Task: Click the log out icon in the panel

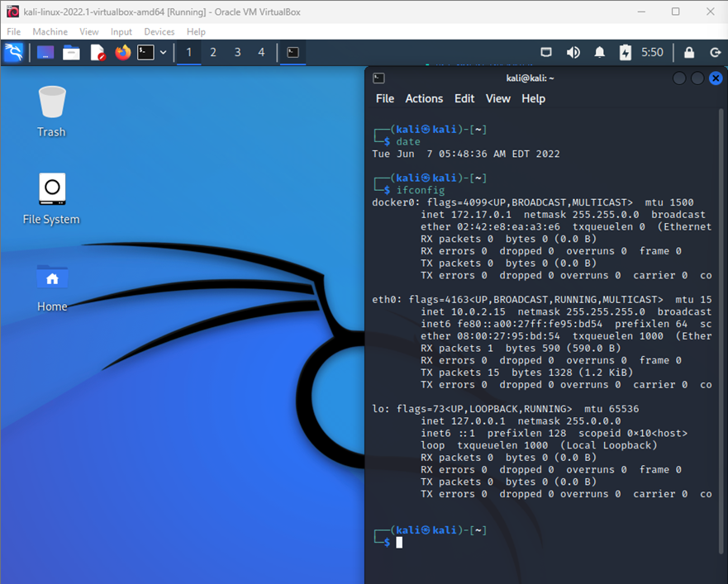Action: point(716,53)
